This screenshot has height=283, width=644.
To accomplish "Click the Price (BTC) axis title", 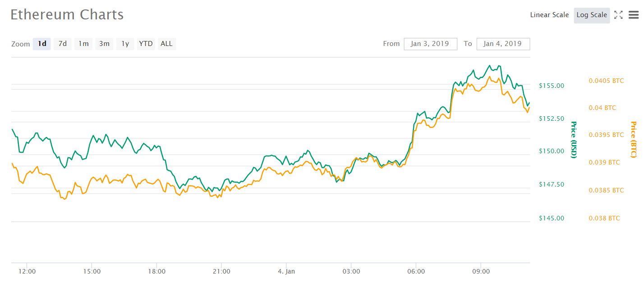I will [633, 140].
